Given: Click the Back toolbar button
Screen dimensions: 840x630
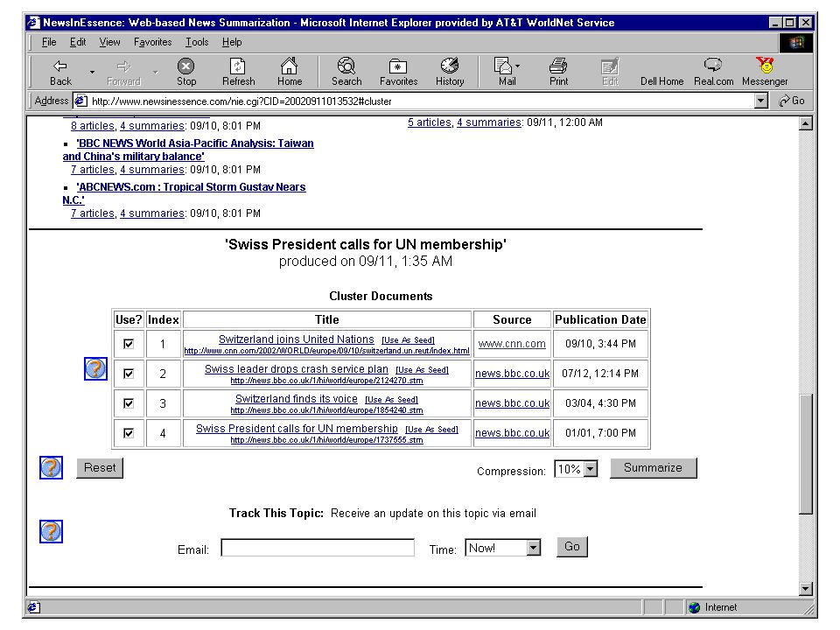Looking at the screenshot, I should (60, 73).
